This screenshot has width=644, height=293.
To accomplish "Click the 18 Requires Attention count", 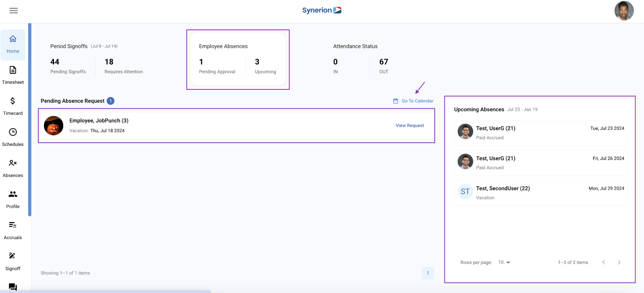I will 109,62.
